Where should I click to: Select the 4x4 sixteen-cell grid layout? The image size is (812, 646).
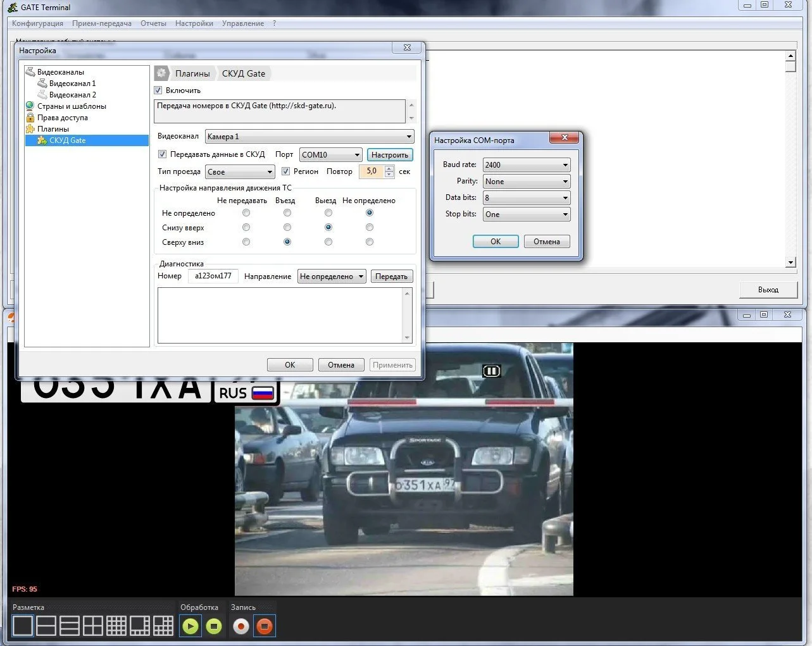116,626
